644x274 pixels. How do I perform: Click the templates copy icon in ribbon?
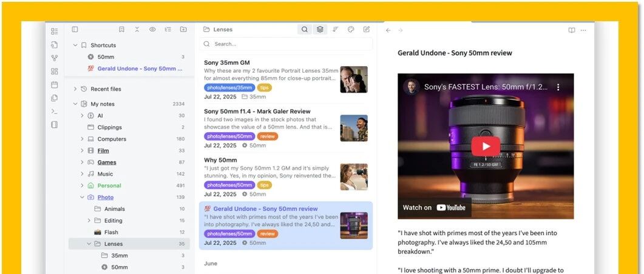(54, 98)
